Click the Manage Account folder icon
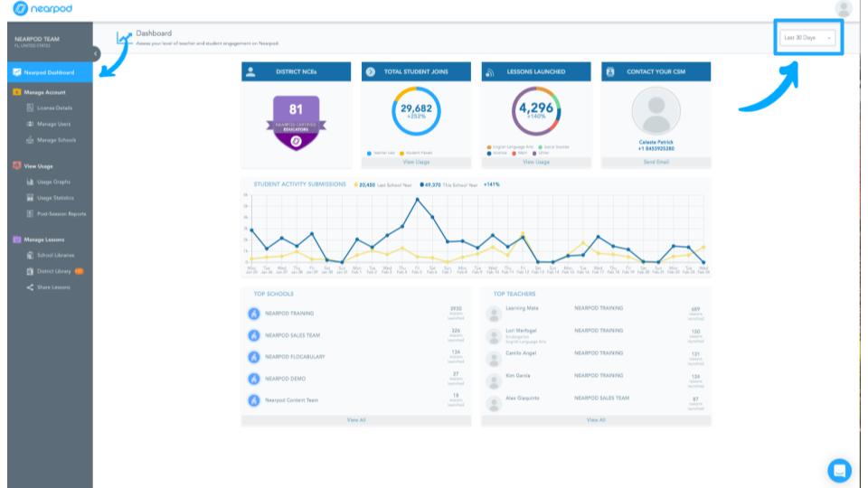868x488 pixels. point(17,92)
